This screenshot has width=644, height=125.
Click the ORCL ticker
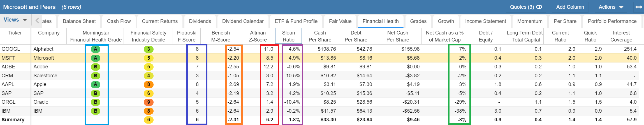tap(9, 102)
